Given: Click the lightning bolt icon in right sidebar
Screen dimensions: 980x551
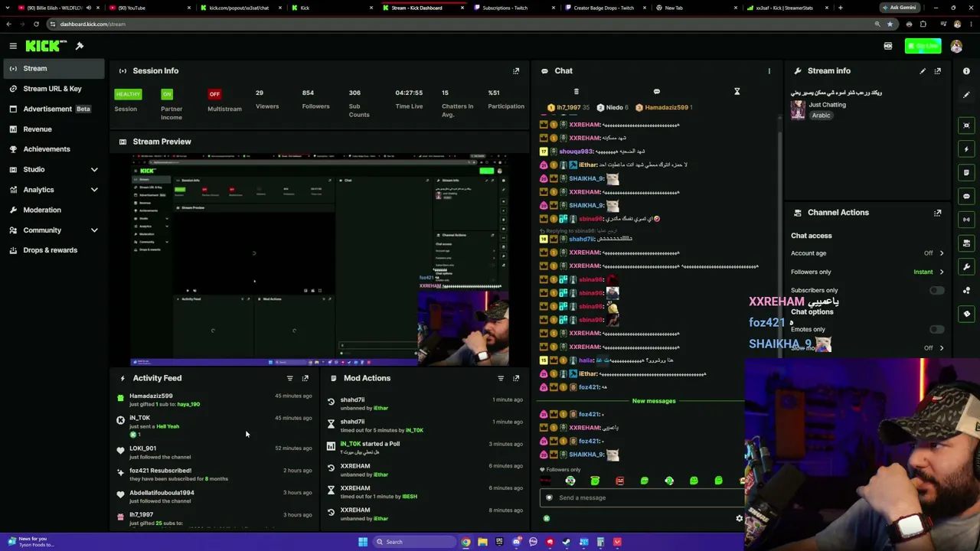Looking at the screenshot, I should [x=966, y=149].
